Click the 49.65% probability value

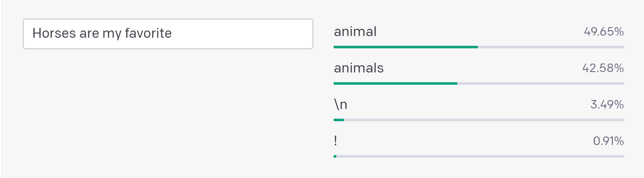(x=603, y=32)
